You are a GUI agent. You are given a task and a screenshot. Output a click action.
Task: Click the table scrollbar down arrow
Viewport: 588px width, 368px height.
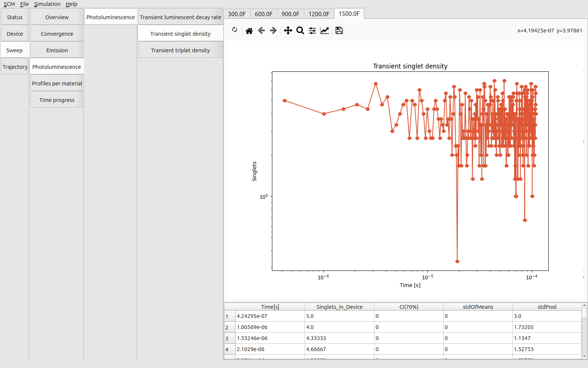coord(584,356)
